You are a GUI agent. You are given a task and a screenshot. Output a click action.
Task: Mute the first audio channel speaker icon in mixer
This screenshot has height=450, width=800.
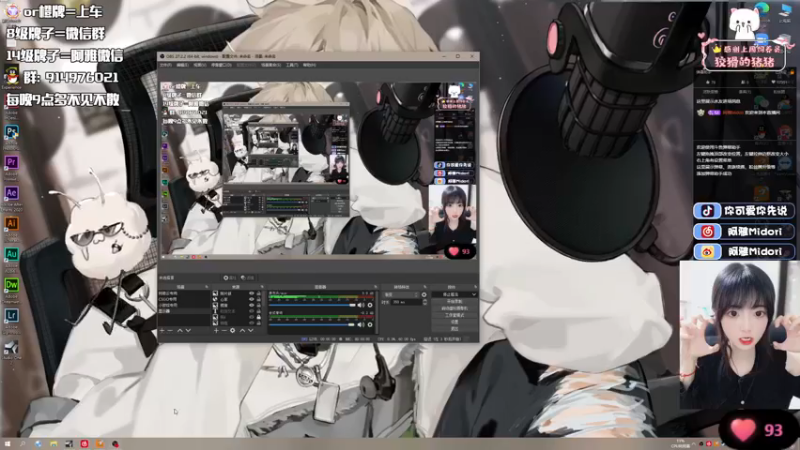tap(361, 305)
